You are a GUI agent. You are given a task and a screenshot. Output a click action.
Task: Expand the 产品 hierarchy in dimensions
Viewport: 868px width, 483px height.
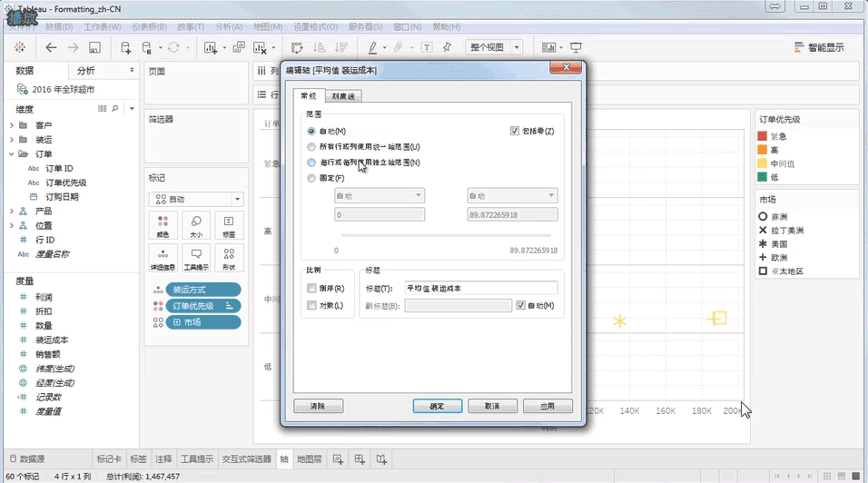coord(11,211)
